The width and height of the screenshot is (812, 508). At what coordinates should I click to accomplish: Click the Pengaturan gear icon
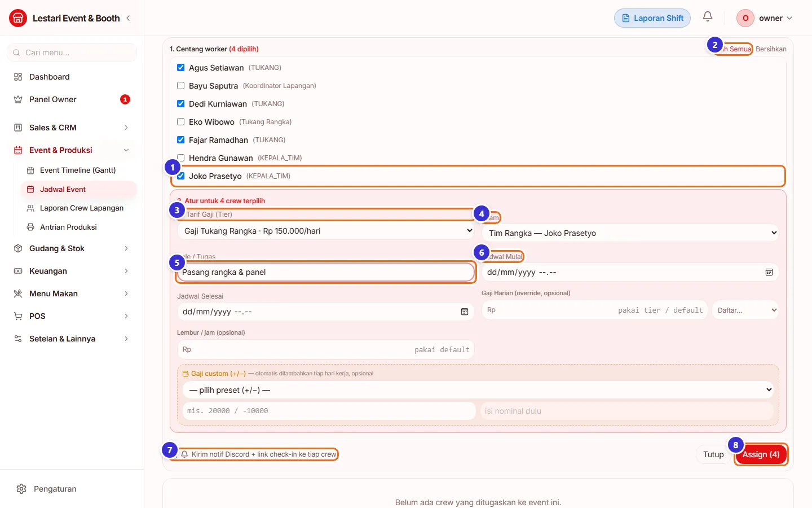point(21,489)
